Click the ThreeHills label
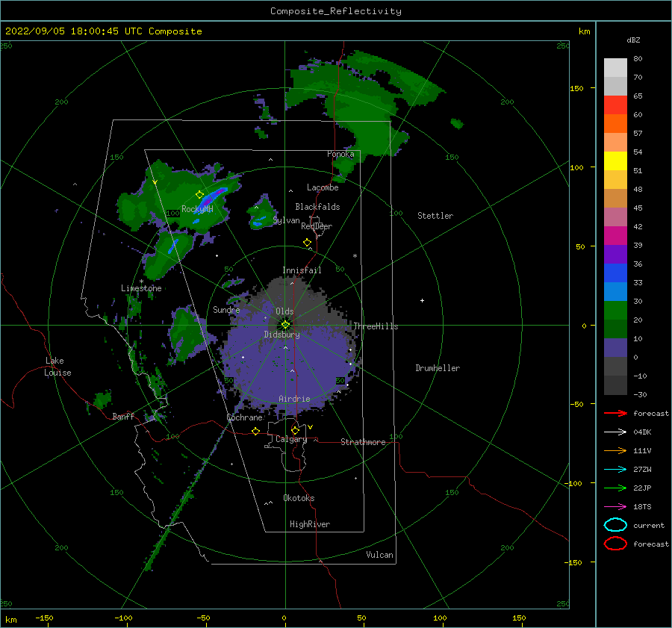This screenshot has width=672, height=628. point(376,326)
